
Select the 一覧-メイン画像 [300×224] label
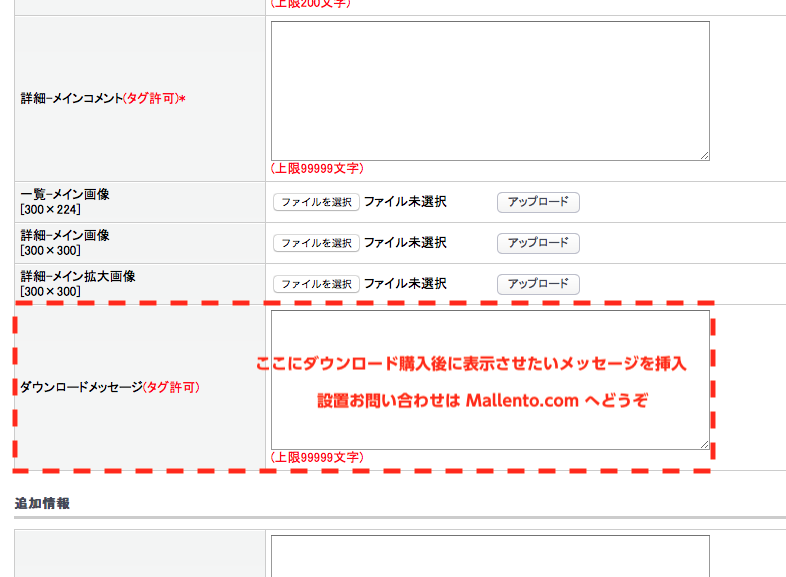pos(65,202)
